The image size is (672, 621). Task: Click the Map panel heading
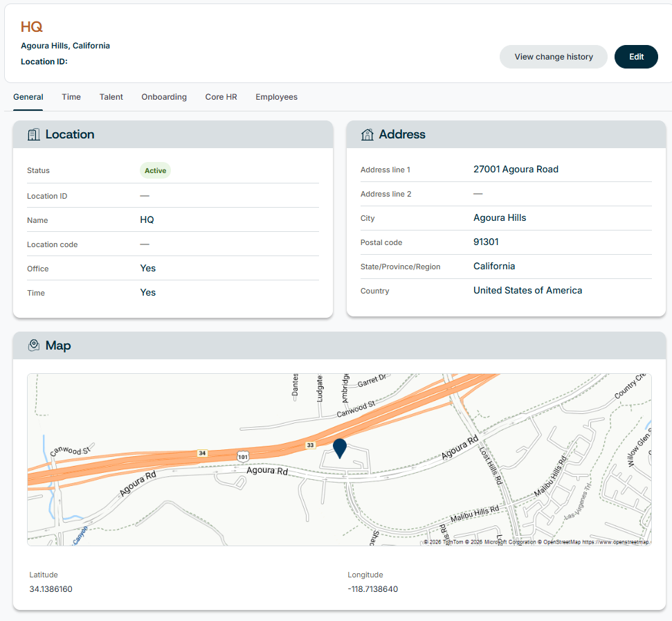58,345
